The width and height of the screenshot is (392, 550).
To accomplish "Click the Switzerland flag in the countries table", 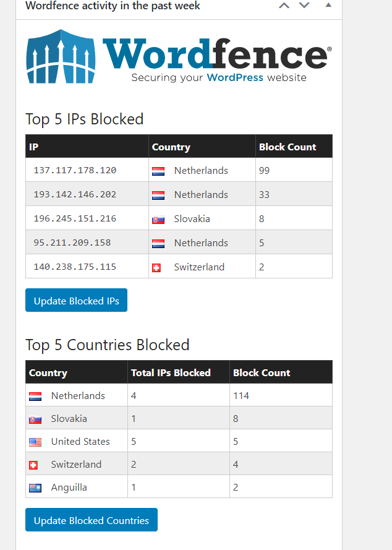I will (33, 465).
